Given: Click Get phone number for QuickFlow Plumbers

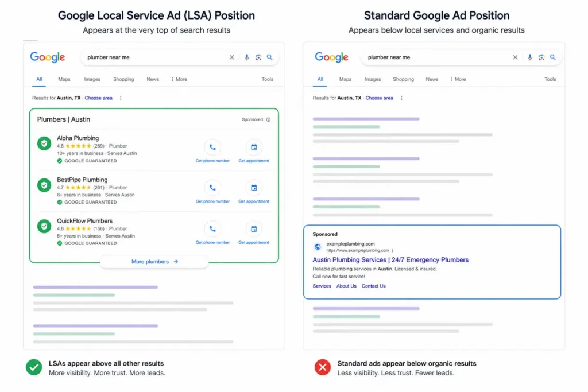Looking at the screenshot, I should pyautogui.click(x=212, y=242).
